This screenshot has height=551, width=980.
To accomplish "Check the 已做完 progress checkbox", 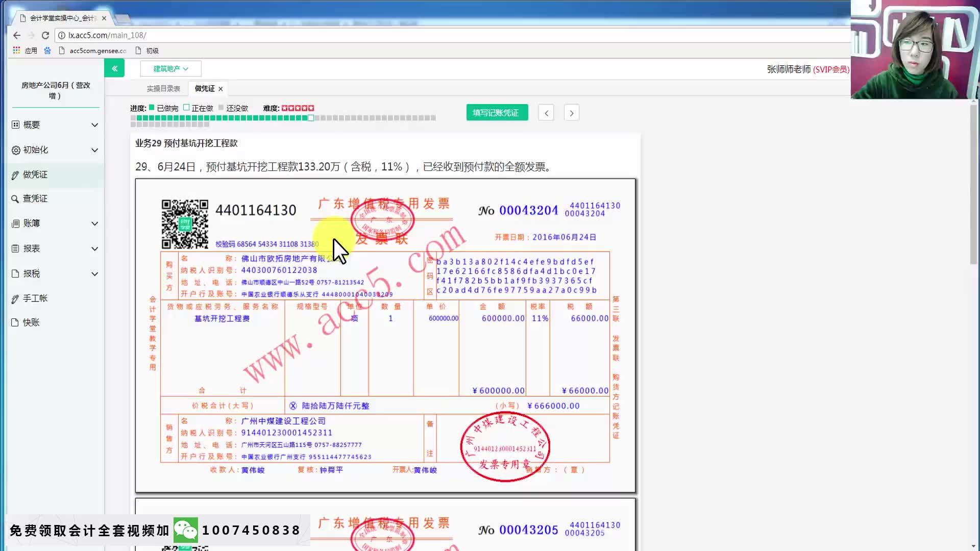I will [152, 108].
